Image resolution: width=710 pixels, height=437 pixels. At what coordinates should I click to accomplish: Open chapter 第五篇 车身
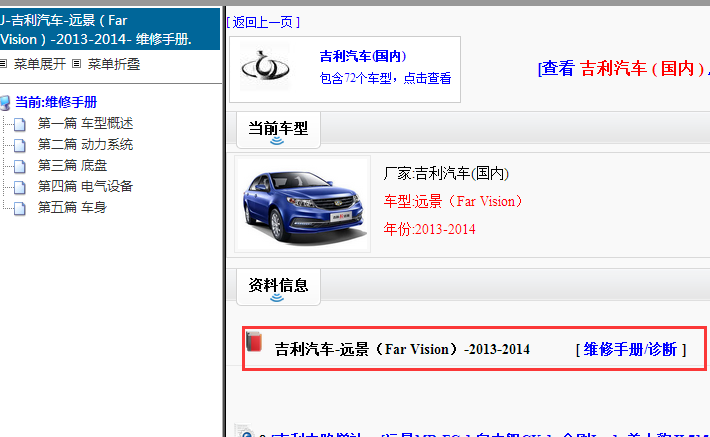(x=72, y=207)
